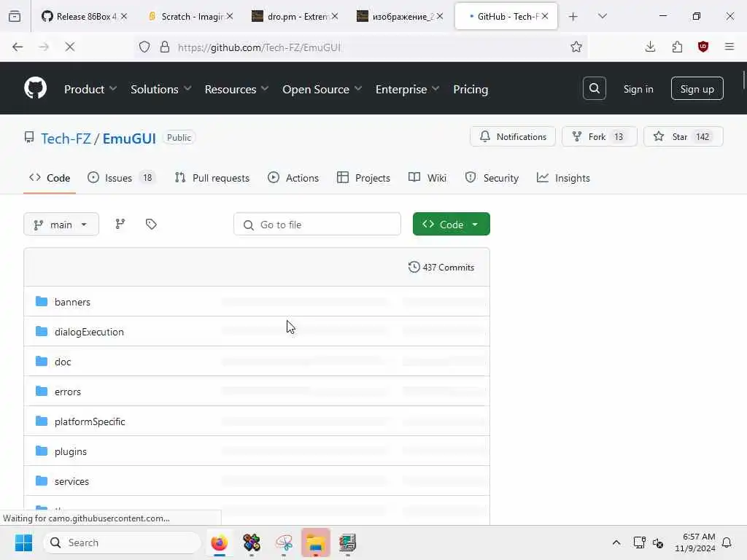Click the muted volume tray icon

click(x=659, y=542)
